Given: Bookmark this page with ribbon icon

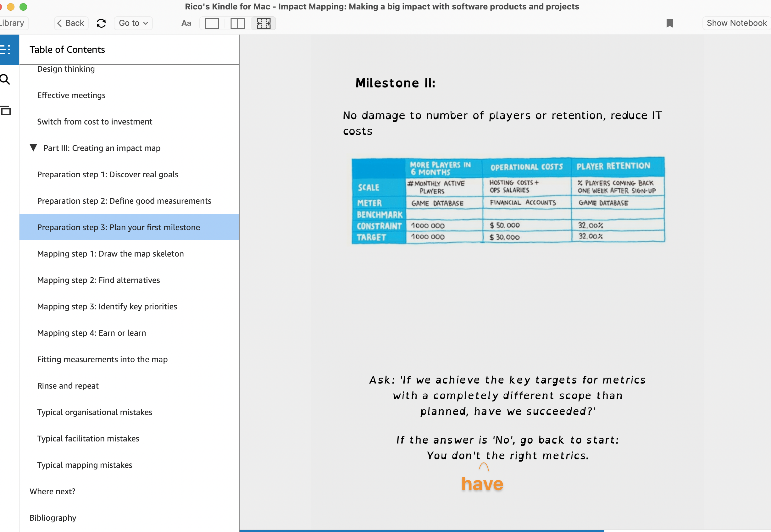Looking at the screenshot, I should 669,23.
